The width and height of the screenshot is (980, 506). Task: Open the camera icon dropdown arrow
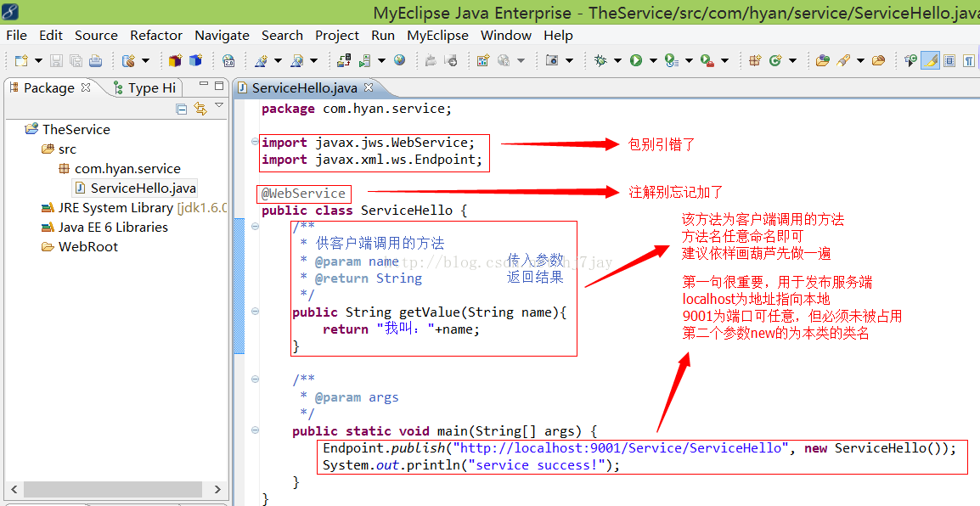point(569,60)
